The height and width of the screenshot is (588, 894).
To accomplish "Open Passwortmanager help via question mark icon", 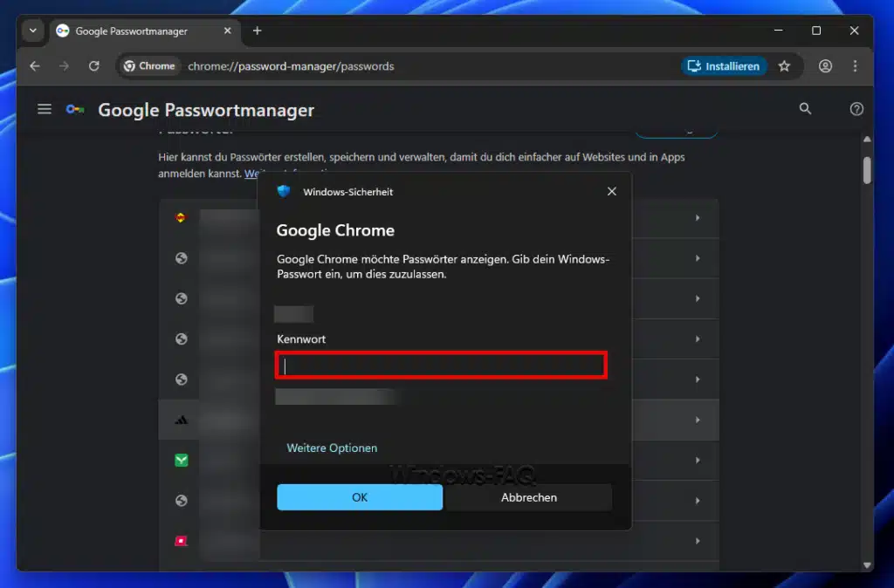I will (x=856, y=108).
